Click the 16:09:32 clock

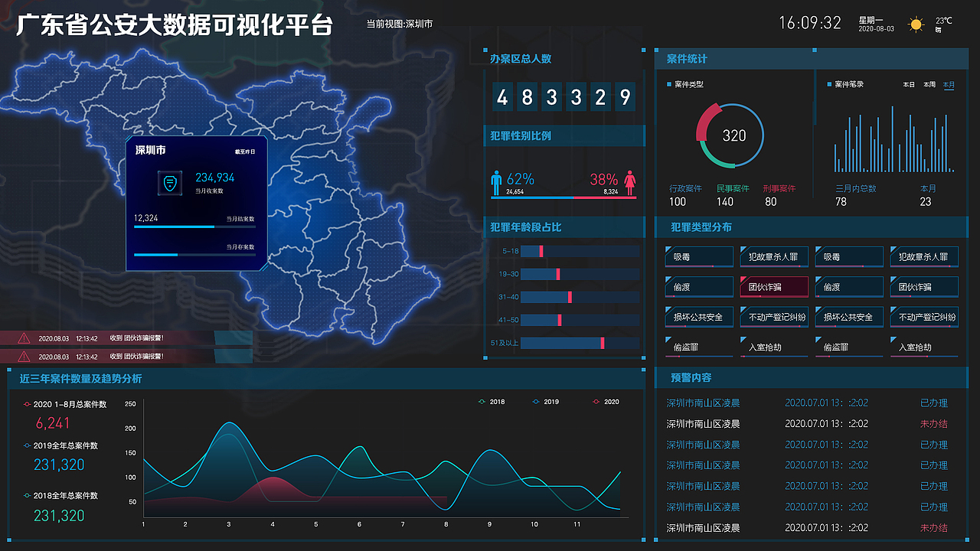pos(810,23)
